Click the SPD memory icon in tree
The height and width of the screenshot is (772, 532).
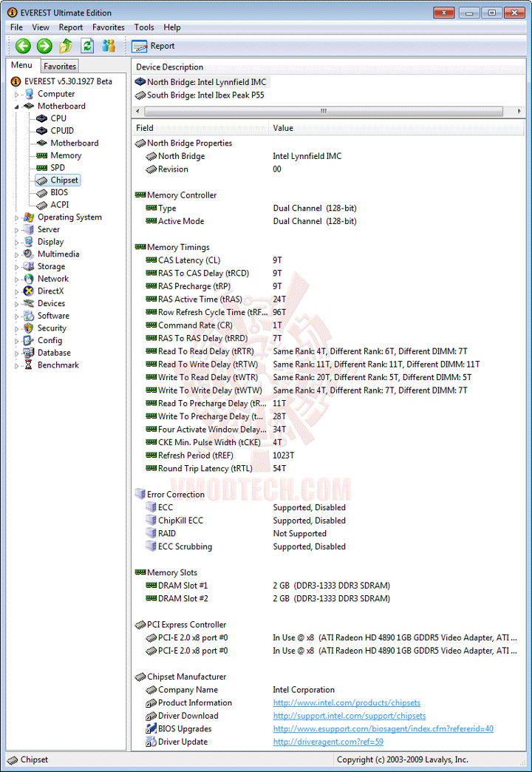(x=42, y=168)
